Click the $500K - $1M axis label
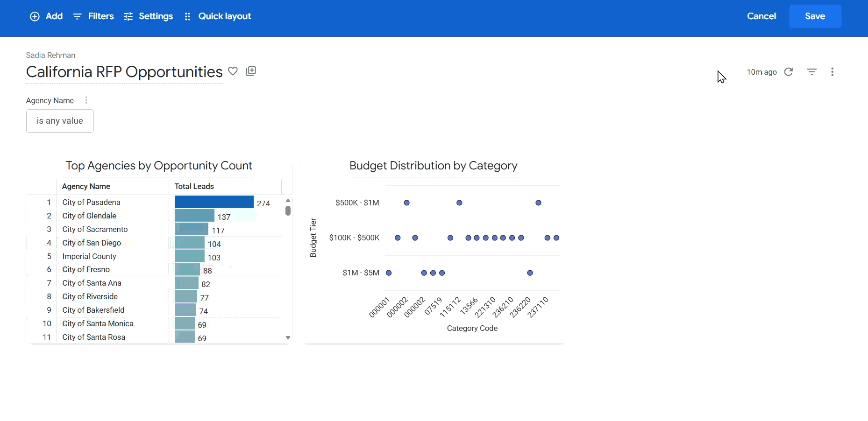This screenshot has height=421, width=868. click(357, 203)
